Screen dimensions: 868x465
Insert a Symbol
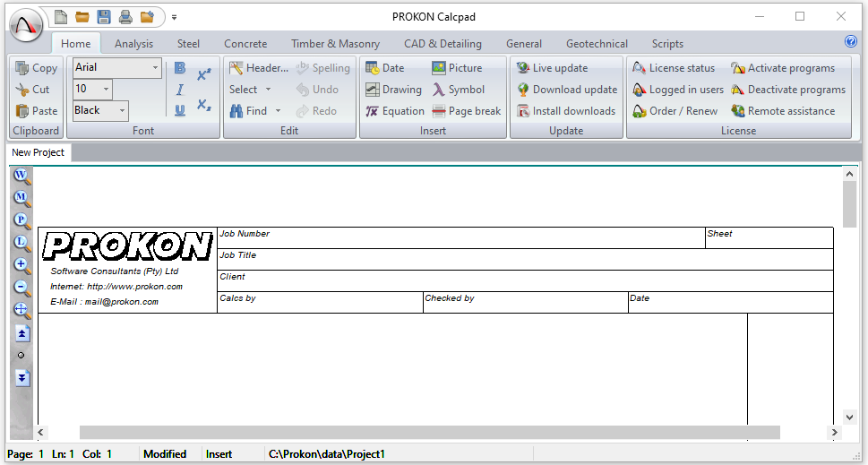(x=459, y=89)
